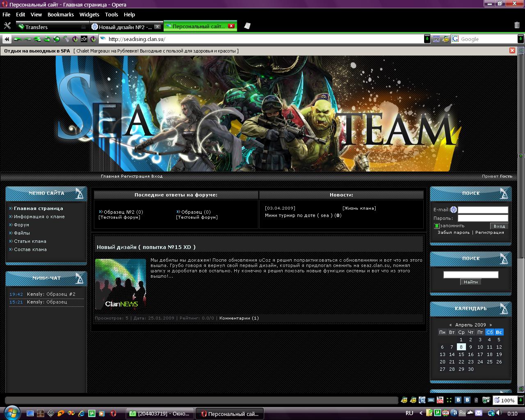The image size is (525, 420).
Task: Open the Tools menu
Action: pos(112,14)
